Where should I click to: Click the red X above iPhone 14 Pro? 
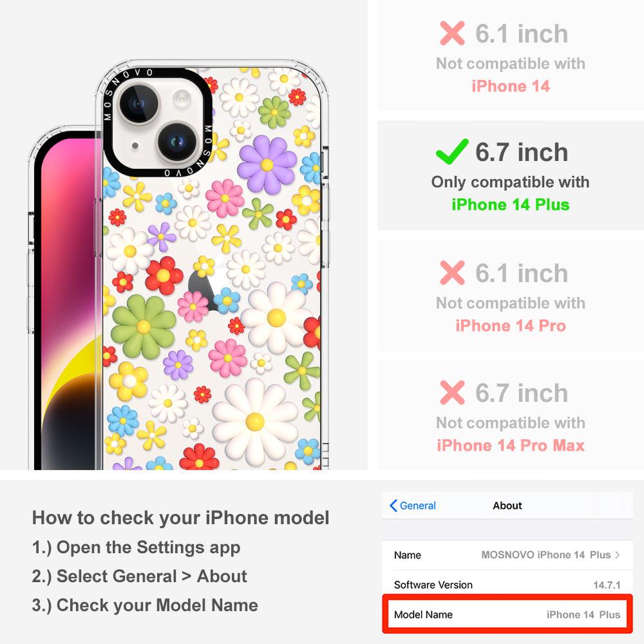coord(452,272)
